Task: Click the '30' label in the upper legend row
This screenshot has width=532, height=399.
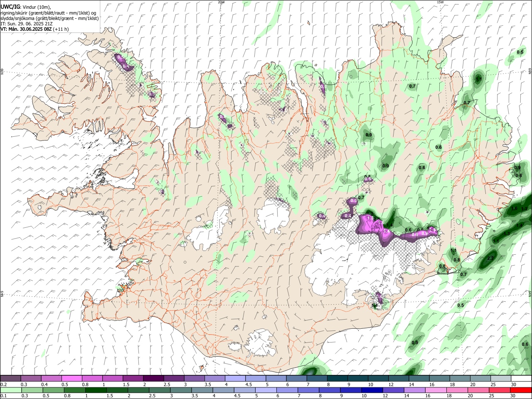Action: [513, 385]
